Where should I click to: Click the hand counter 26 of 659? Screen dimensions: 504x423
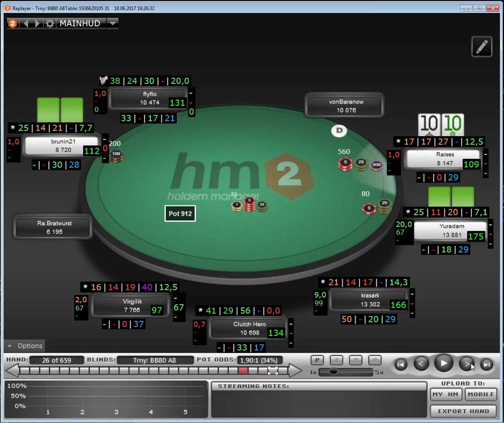(x=57, y=360)
